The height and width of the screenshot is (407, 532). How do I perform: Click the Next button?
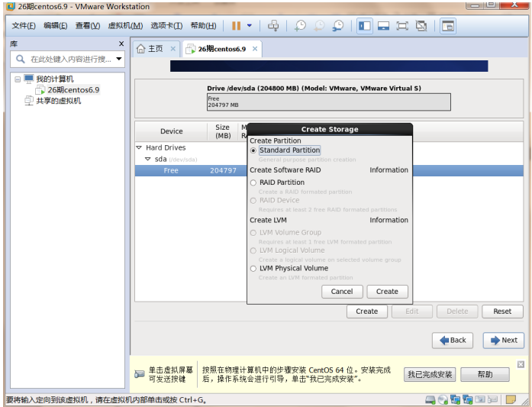click(x=504, y=340)
